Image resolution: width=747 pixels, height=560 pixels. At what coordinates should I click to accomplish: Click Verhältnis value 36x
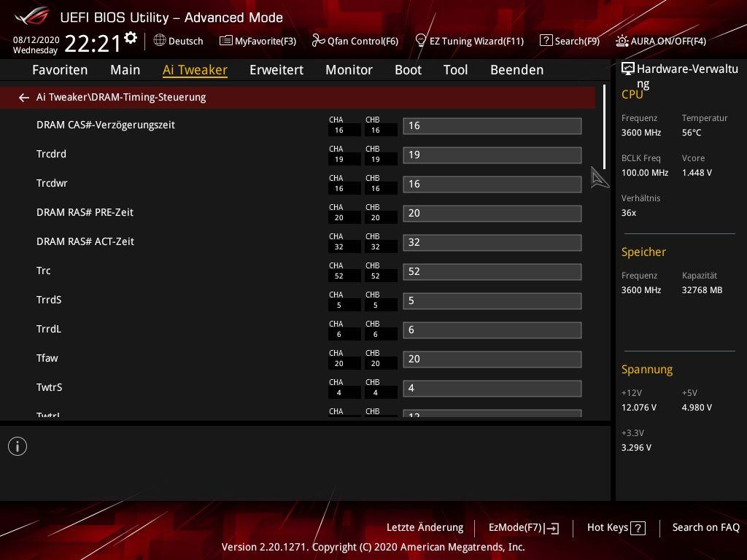[629, 213]
